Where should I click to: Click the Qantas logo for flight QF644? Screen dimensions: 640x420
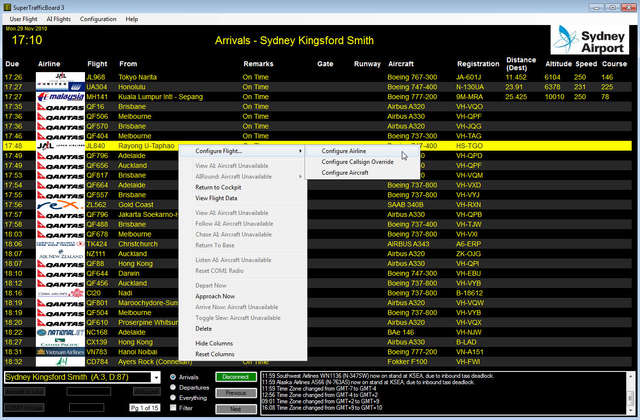(60, 273)
